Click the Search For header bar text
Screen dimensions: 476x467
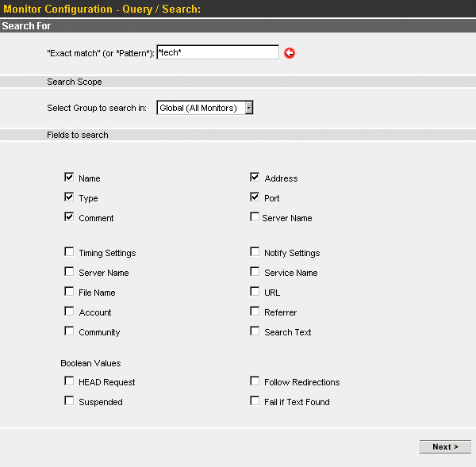coord(26,26)
